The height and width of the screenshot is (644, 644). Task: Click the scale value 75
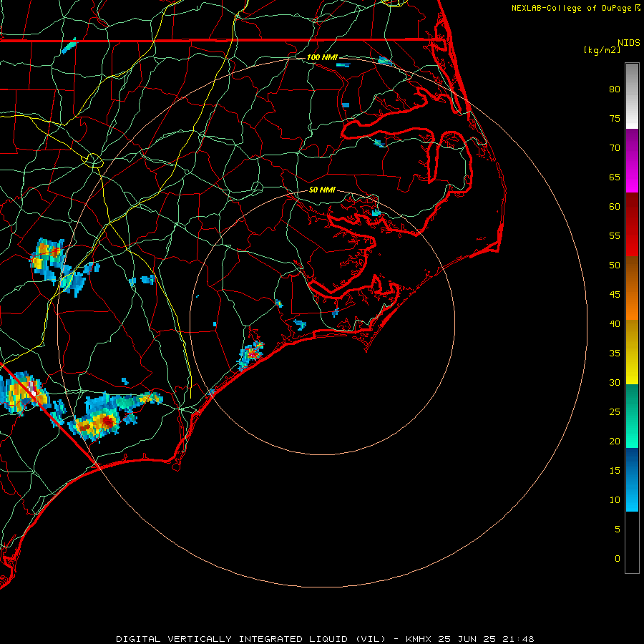(615, 119)
